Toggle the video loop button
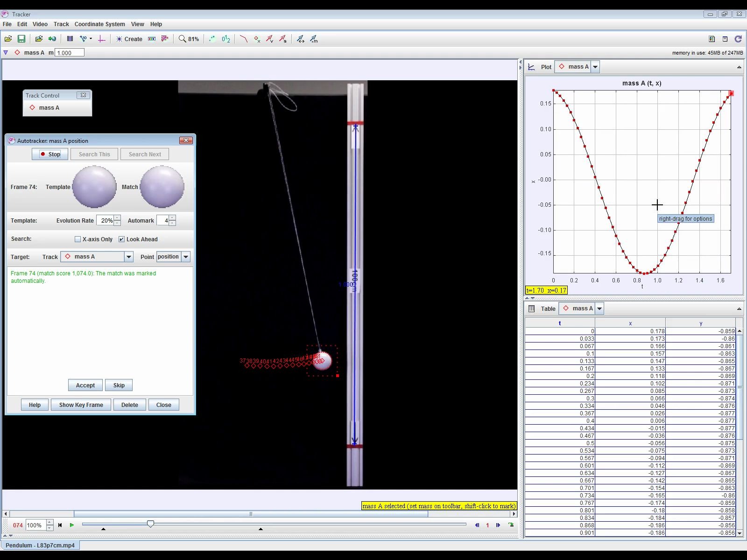Viewport: 747px width, 560px height. click(x=511, y=525)
